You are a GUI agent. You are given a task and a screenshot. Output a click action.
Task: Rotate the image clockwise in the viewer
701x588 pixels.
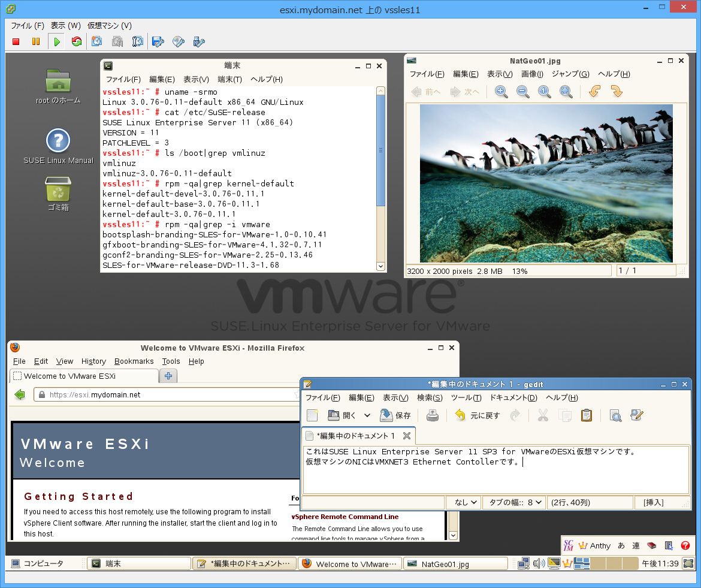(617, 92)
